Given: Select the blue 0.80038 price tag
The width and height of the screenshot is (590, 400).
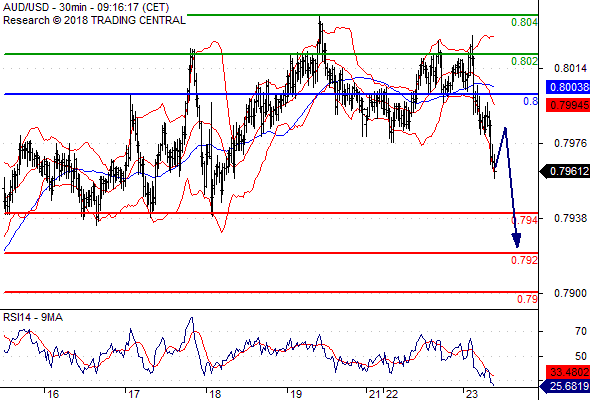Looking at the screenshot, I should click(568, 87).
